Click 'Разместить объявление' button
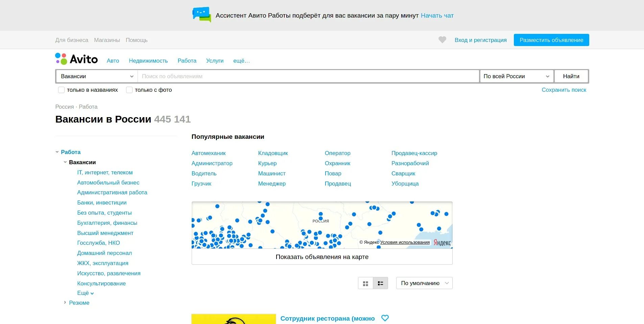 [551, 40]
